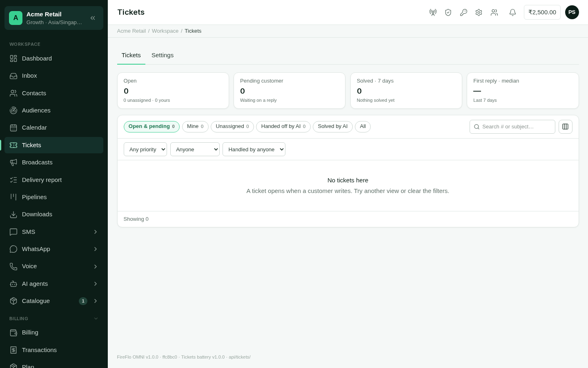Open the Any priority dropdown

[145, 149]
